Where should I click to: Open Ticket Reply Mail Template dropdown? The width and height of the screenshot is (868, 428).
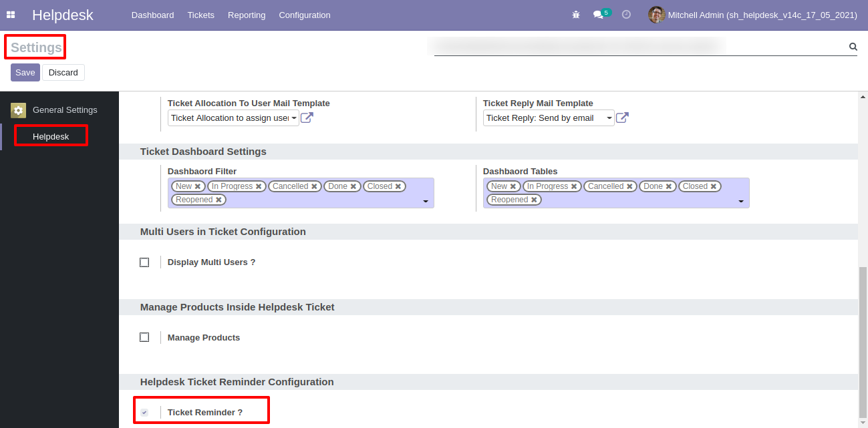point(549,118)
